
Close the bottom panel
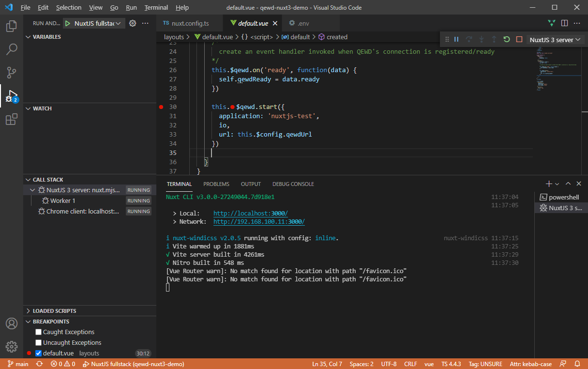(x=579, y=184)
